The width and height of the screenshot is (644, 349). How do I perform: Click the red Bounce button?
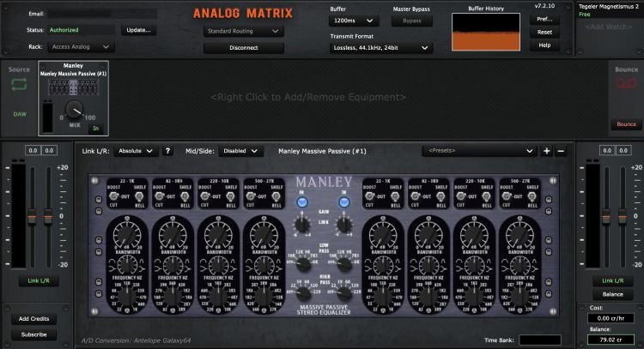pos(626,123)
